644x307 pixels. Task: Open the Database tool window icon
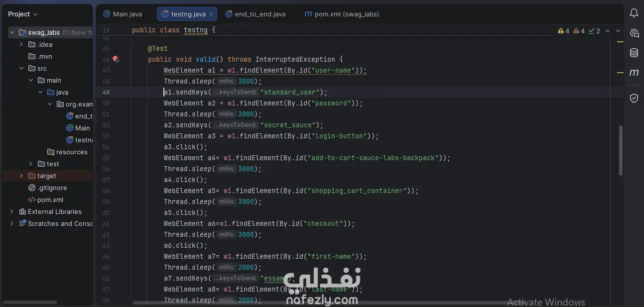tap(634, 53)
